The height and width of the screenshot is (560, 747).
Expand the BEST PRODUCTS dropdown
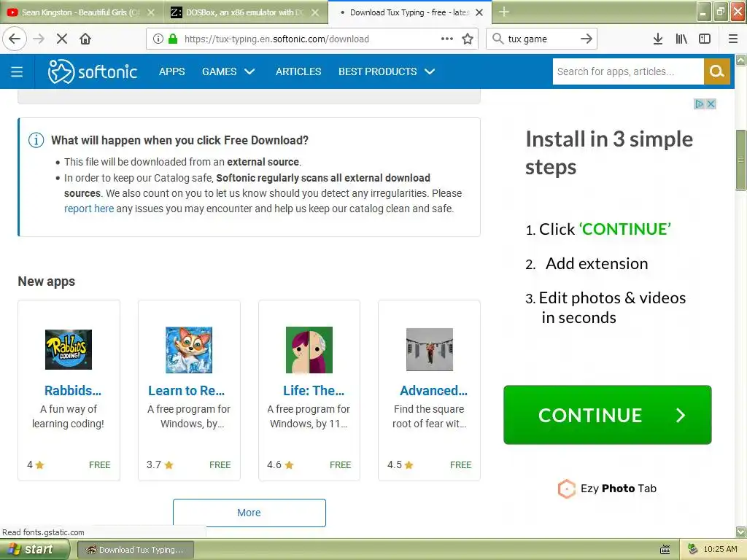[x=387, y=71]
